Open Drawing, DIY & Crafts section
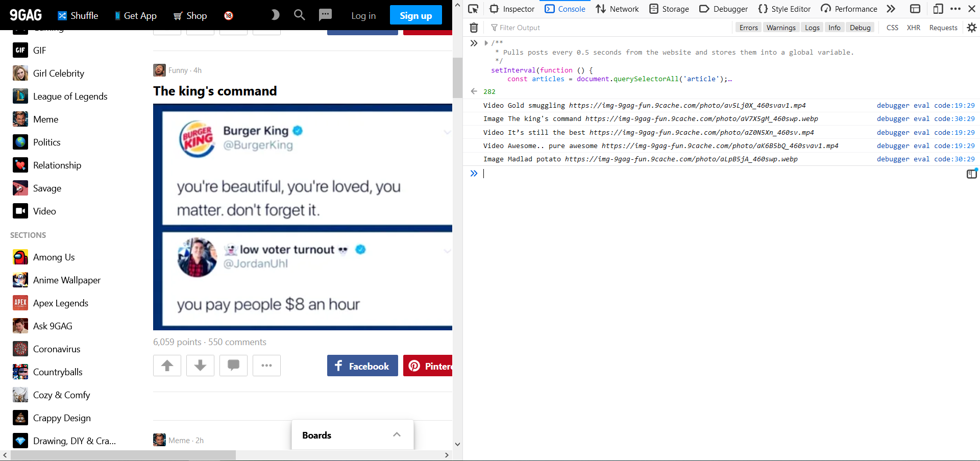Viewport: 980px width, 461px height. tap(64, 441)
